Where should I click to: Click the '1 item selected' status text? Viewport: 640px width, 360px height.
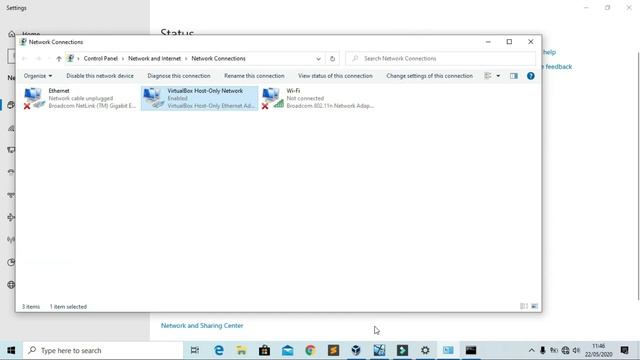[68, 307]
